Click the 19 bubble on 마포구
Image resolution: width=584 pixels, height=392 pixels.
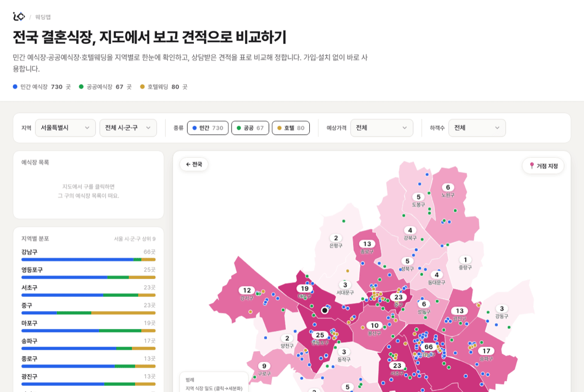(x=305, y=288)
